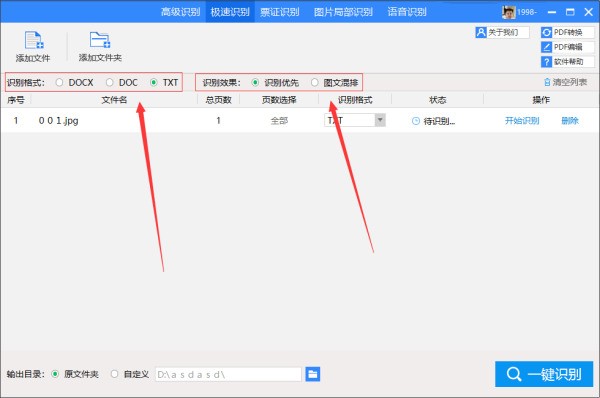Open 软件帮助 software help
The width and height of the screenshot is (600, 398).
pyautogui.click(x=568, y=62)
